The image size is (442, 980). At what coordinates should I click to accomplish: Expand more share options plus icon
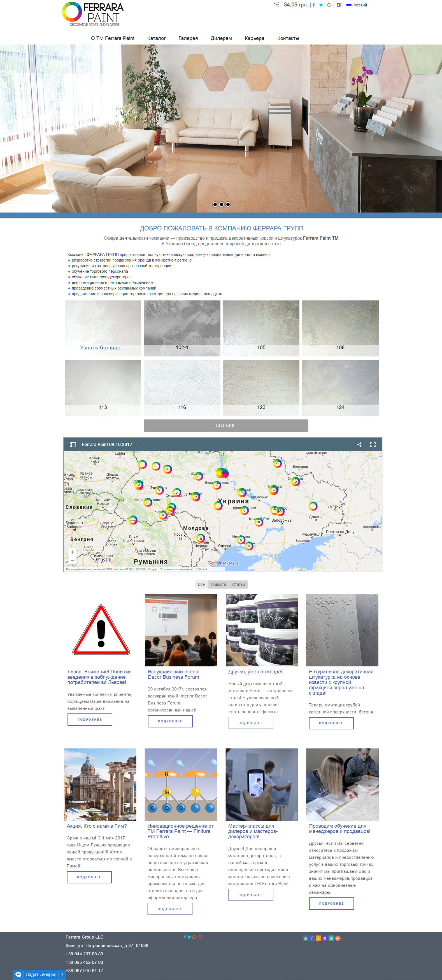coord(338,938)
